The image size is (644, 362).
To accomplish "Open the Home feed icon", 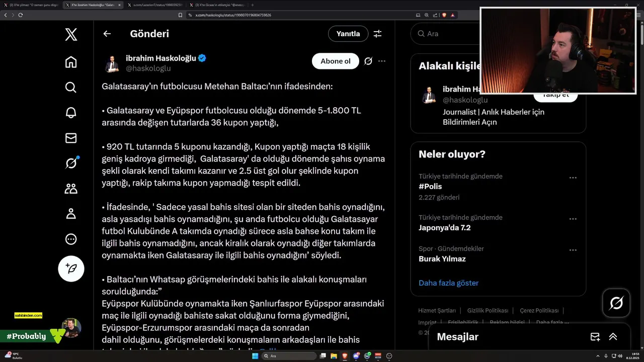I will (x=71, y=62).
